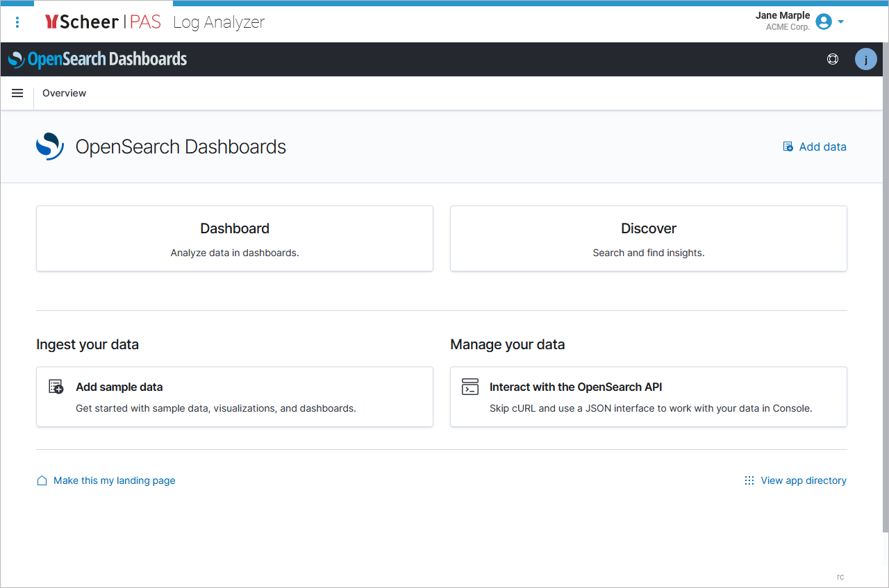The height and width of the screenshot is (588, 889).
Task: Click the Scheer PAS logo
Action: click(x=103, y=22)
